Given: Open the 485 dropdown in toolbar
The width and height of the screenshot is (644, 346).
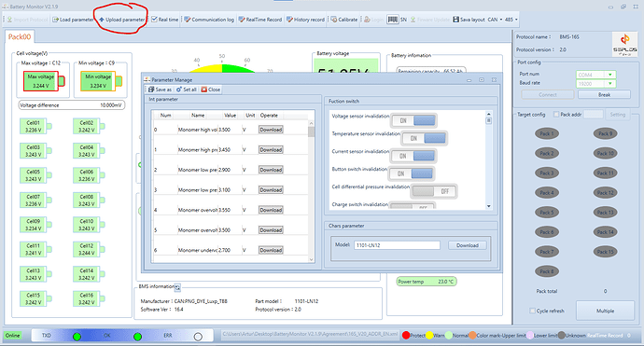Looking at the screenshot, I should pos(511,20).
